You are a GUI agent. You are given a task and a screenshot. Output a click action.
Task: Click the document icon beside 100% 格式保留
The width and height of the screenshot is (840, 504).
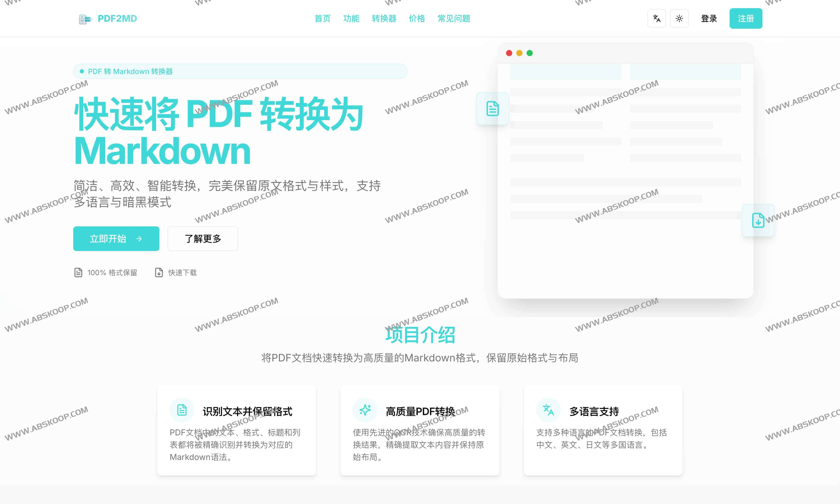[78, 272]
